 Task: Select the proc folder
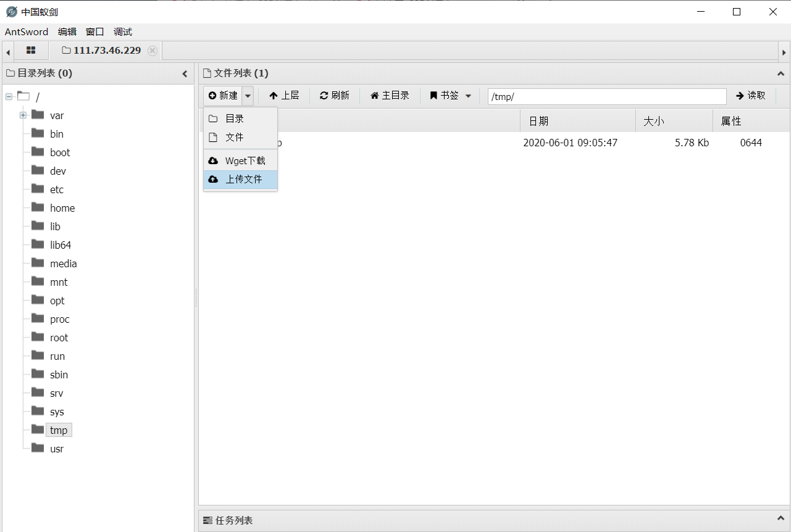coord(60,319)
